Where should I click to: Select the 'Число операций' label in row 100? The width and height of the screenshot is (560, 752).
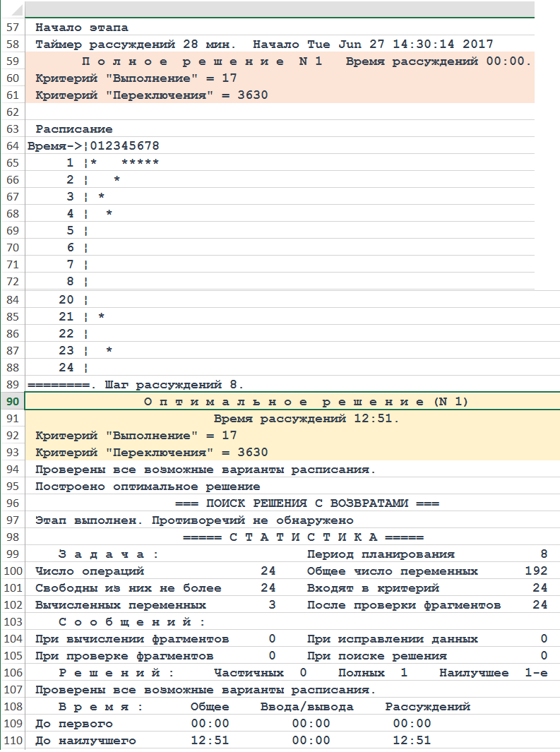(90, 571)
